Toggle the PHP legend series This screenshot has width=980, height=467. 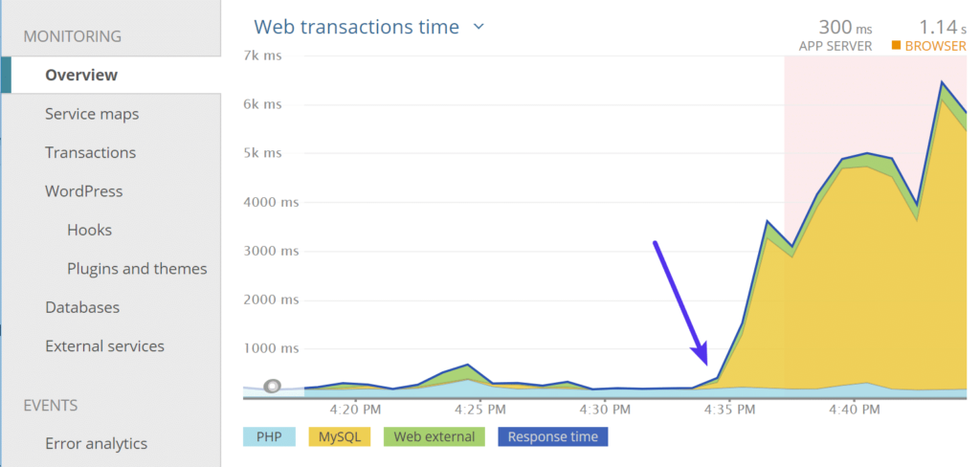tap(268, 436)
